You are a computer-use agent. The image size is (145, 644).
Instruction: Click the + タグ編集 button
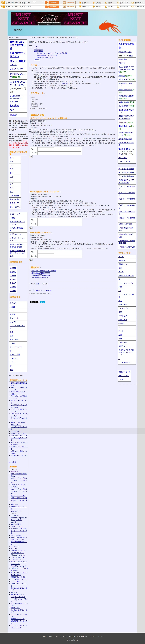(44, 284)
